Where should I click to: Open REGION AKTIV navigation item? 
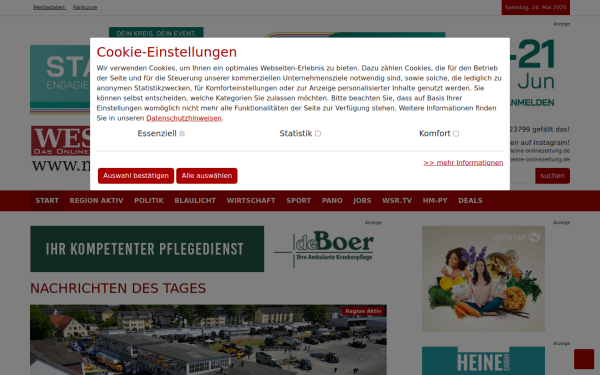pyautogui.click(x=96, y=201)
